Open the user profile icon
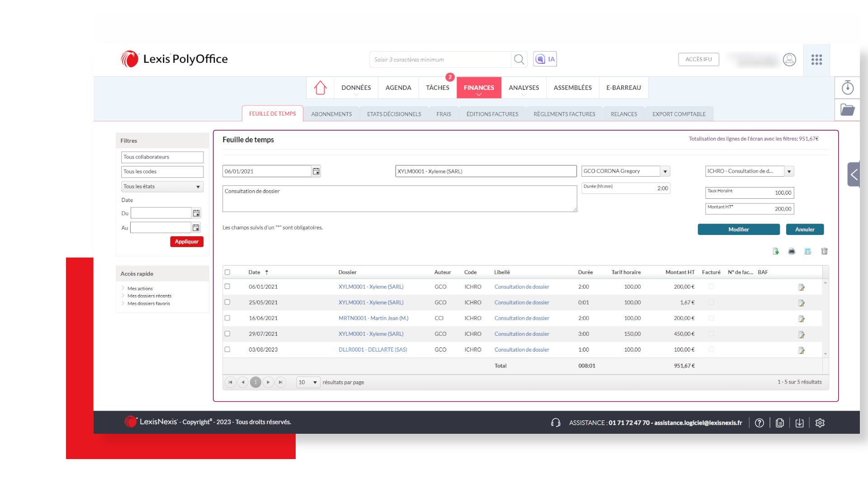This screenshot has height=488, width=868. [789, 60]
